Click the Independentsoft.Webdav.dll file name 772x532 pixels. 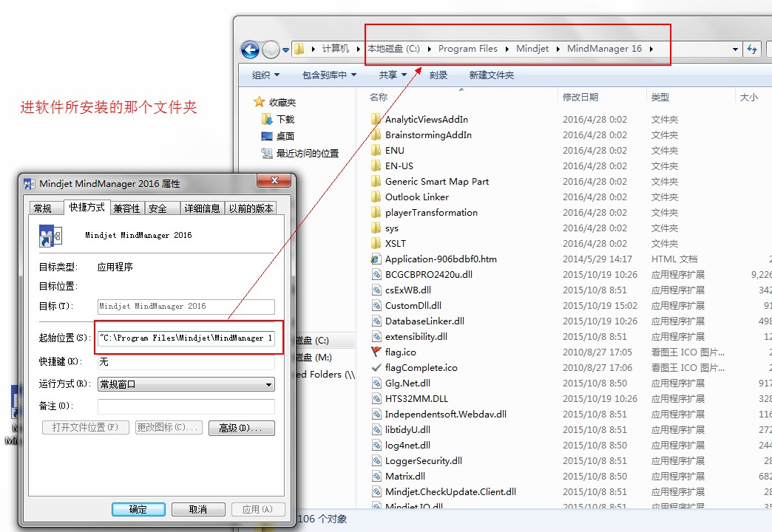click(x=446, y=414)
